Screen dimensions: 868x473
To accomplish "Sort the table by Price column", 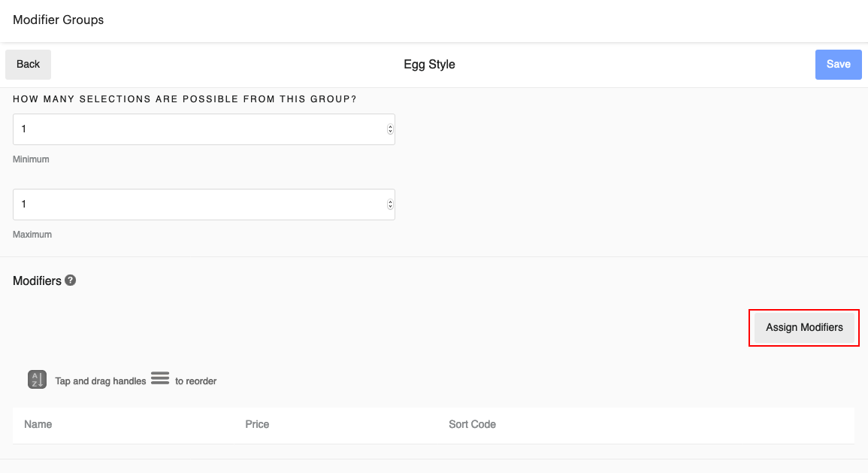I will tap(257, 424).
